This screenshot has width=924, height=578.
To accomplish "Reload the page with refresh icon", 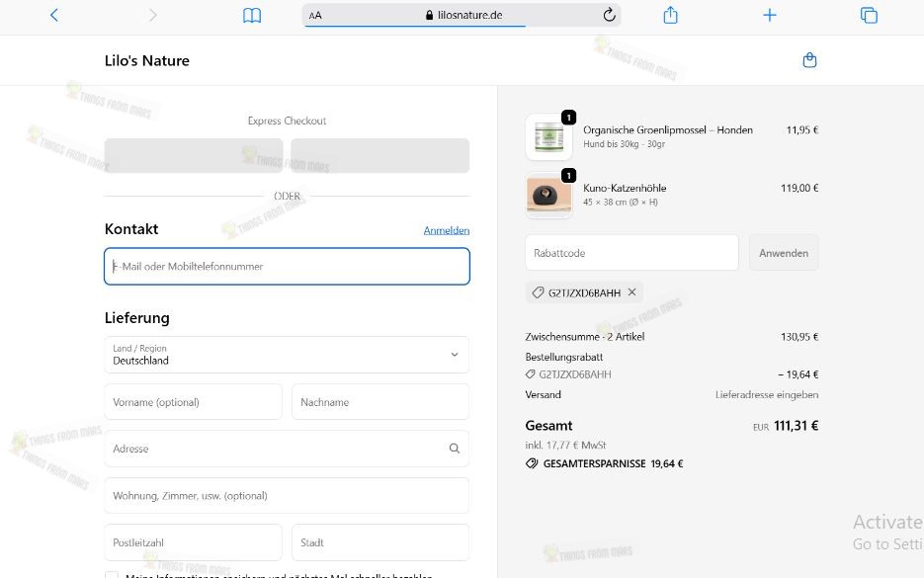I will pyautogui.click(x=610, y=15).
